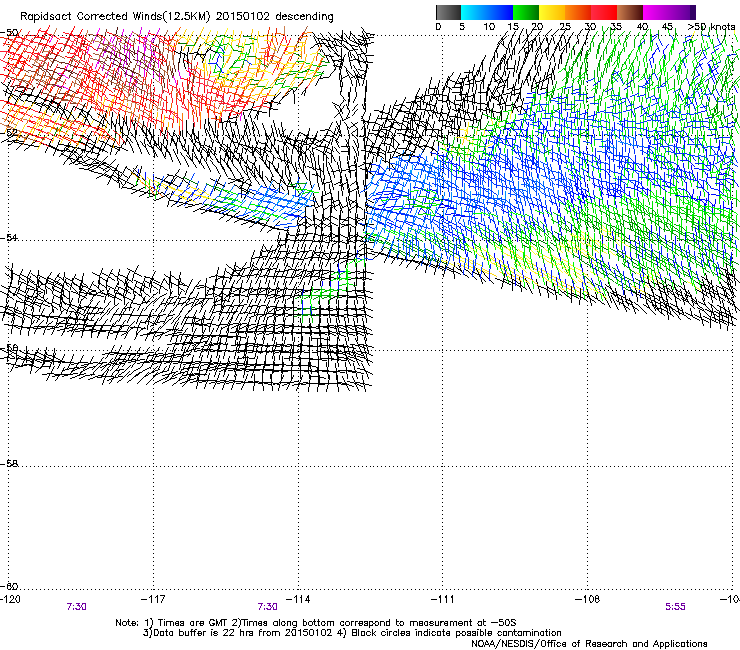
Task: Click the title text 'Rapidscat Corrected Winds(12.5KM)'
Action: [x=115, y=17]
